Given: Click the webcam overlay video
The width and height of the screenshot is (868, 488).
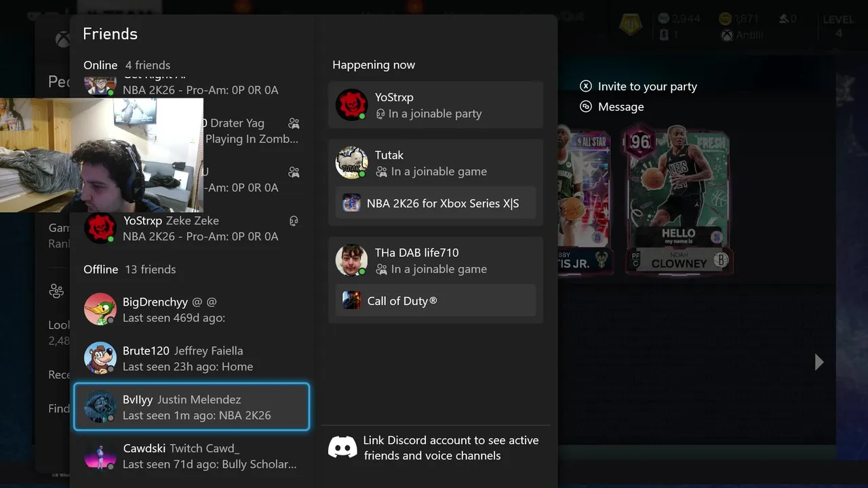Looking at the screenshot, I should (102, 155).
